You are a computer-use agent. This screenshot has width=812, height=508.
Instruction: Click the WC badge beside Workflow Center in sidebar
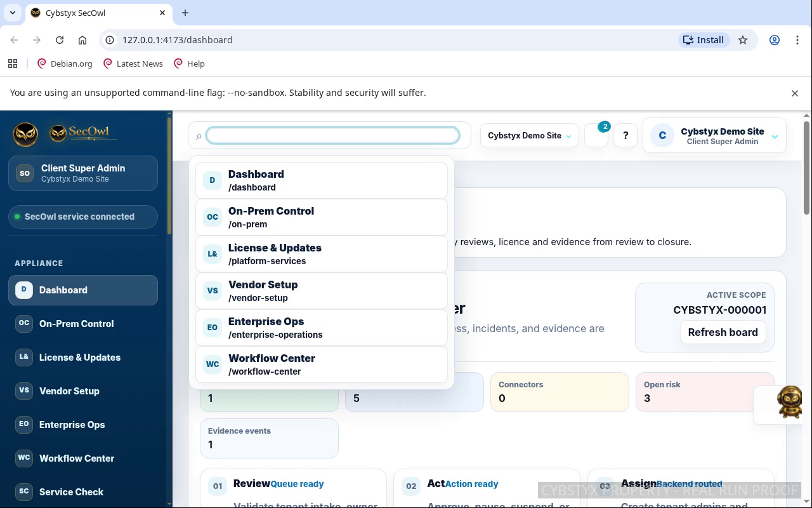24,458
